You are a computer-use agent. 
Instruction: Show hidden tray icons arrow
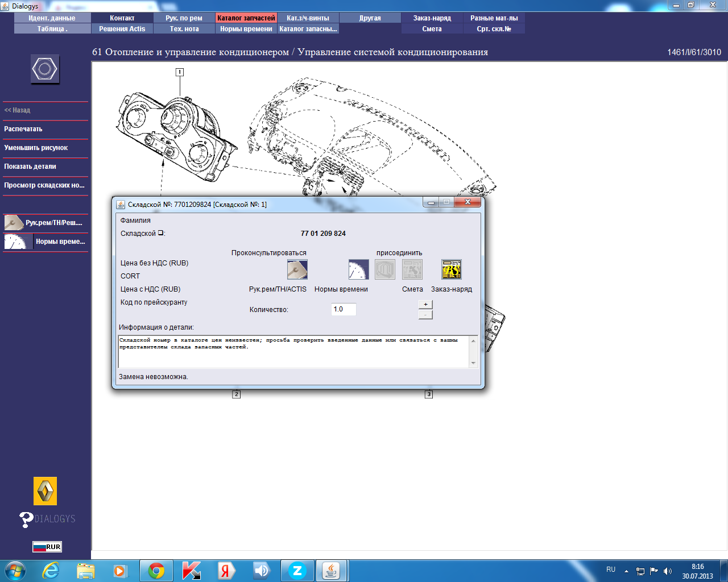point(626,571)
